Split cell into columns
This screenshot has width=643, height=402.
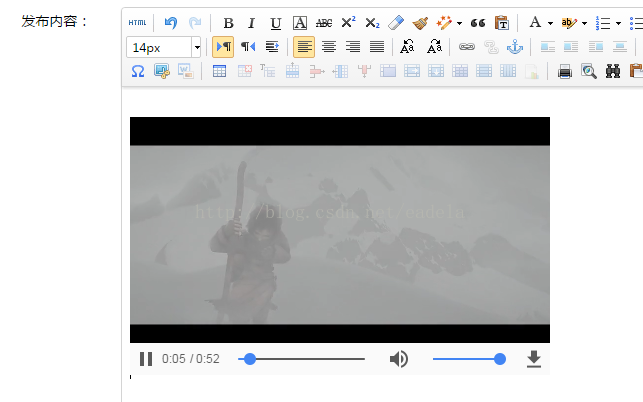508,71
